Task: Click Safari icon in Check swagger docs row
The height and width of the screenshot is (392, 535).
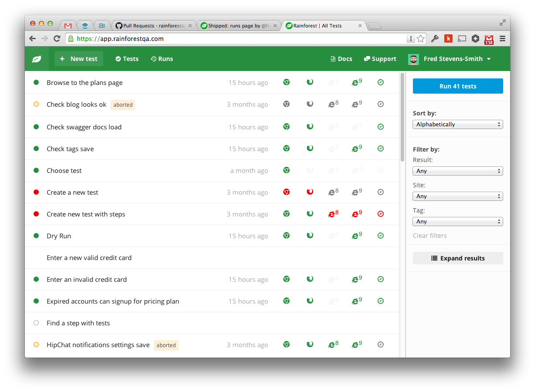Action: pos(381,126)
